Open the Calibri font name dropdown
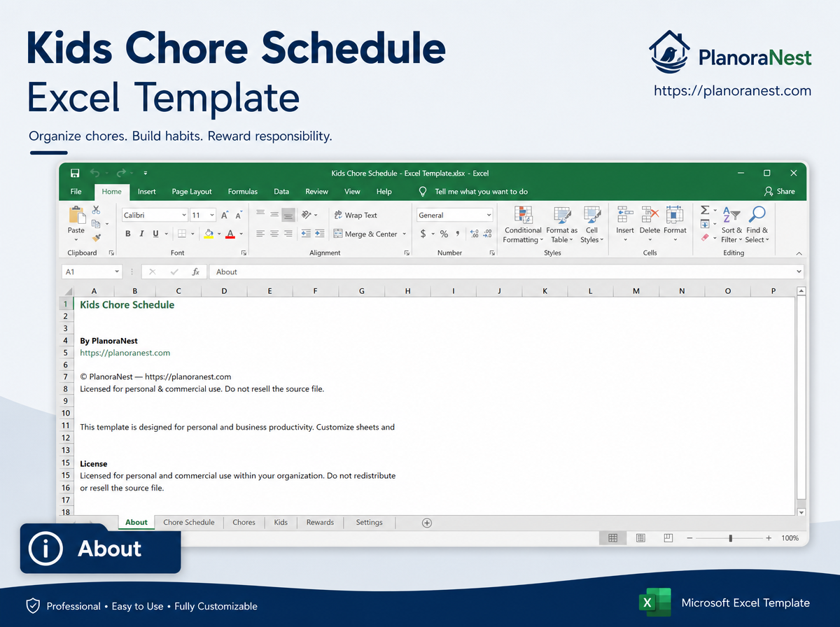This screenshot has width=840, height=627. [184, 216]
